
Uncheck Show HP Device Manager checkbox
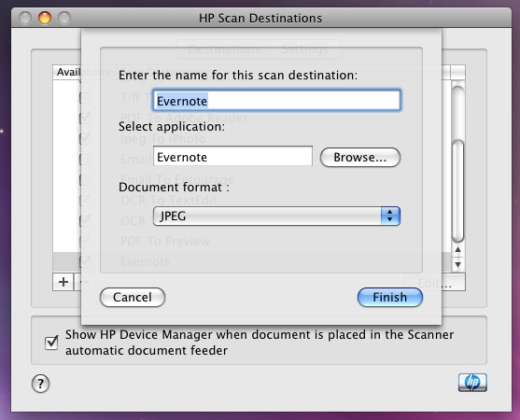click(x=51, y=343)
